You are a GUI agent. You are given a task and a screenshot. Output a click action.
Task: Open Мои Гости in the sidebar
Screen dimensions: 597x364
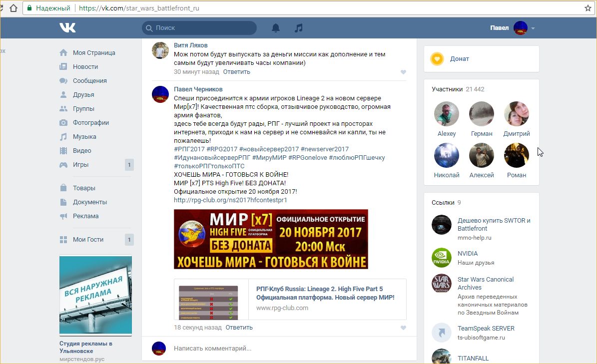coord(88,240)
